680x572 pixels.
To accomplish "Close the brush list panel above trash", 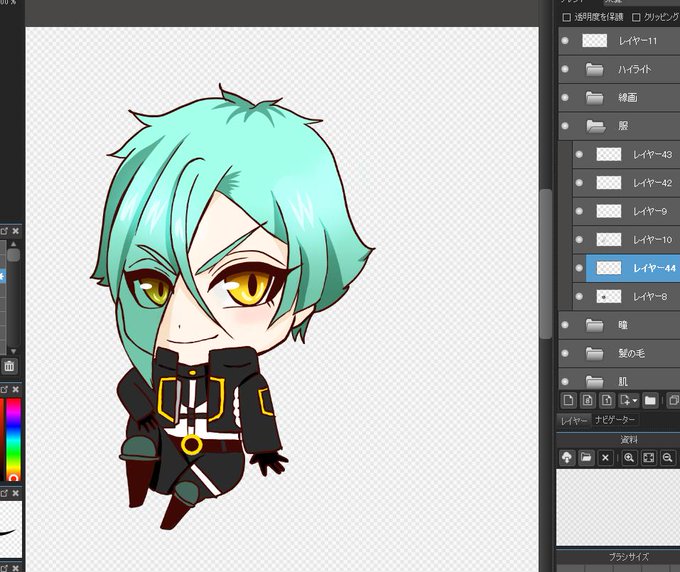I will pos(16,231).
